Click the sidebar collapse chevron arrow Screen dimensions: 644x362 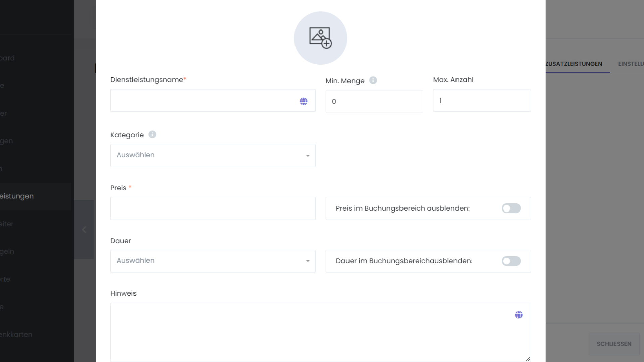click(x=84, y=230)
